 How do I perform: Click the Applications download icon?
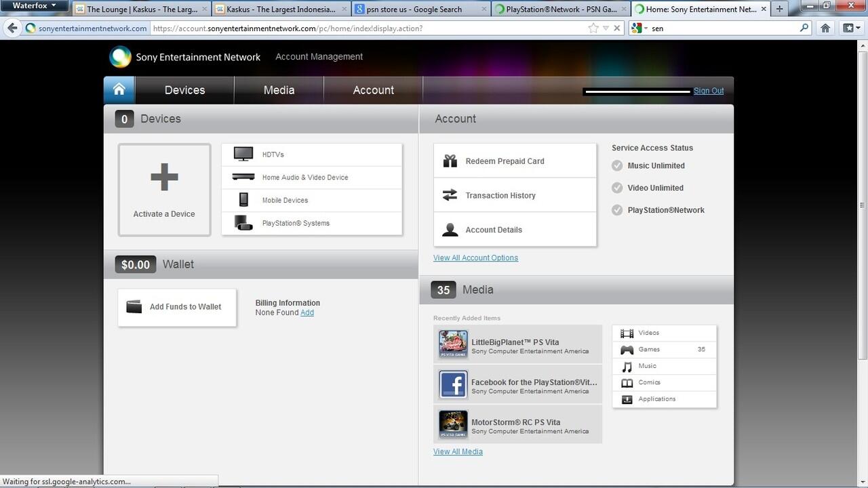tap(627, 399)
